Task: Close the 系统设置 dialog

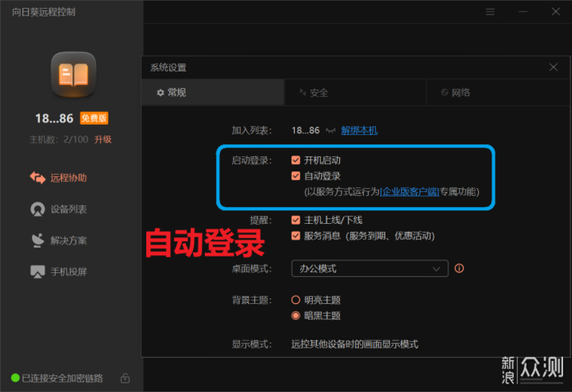Action: pos(553,67)
